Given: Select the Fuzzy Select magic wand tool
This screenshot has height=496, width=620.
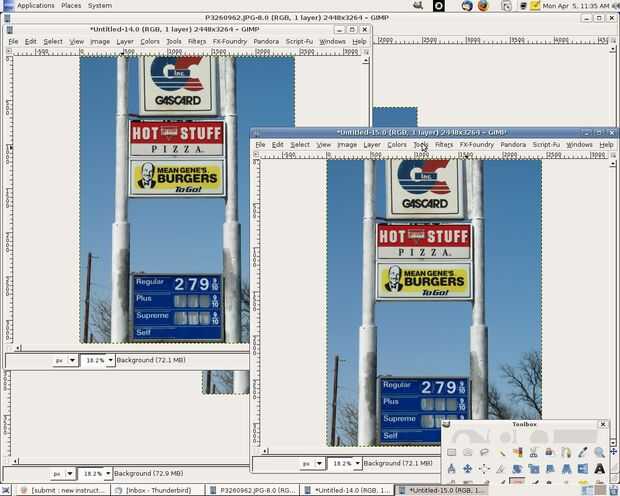Looking at the screenshot, I should pyautogui.click(x=501, y=452).
